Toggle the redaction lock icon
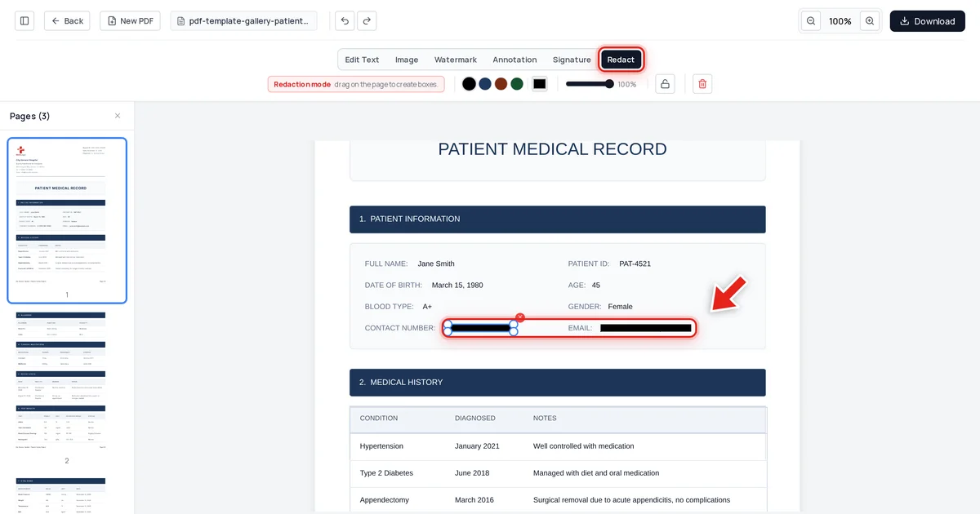The width and height of the screenshot is (980, 514). [665, 84]
